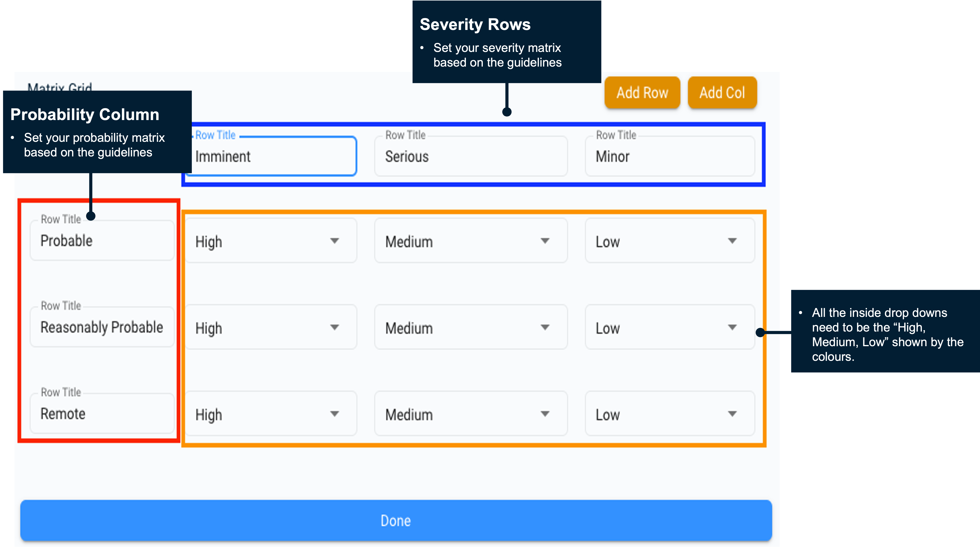Click the Remote row title field
This screenshot has height=547, width=980.
pyautogui.click(x=101, y=413)
